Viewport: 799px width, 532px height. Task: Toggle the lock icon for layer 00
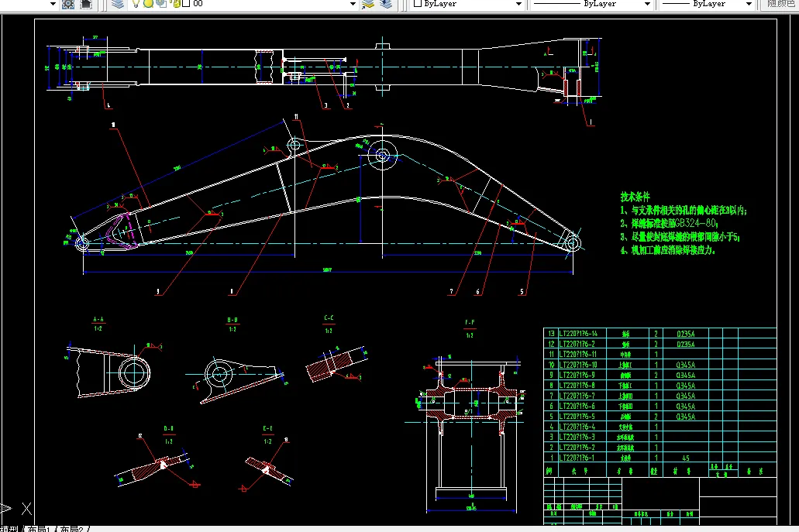point(177,4)
